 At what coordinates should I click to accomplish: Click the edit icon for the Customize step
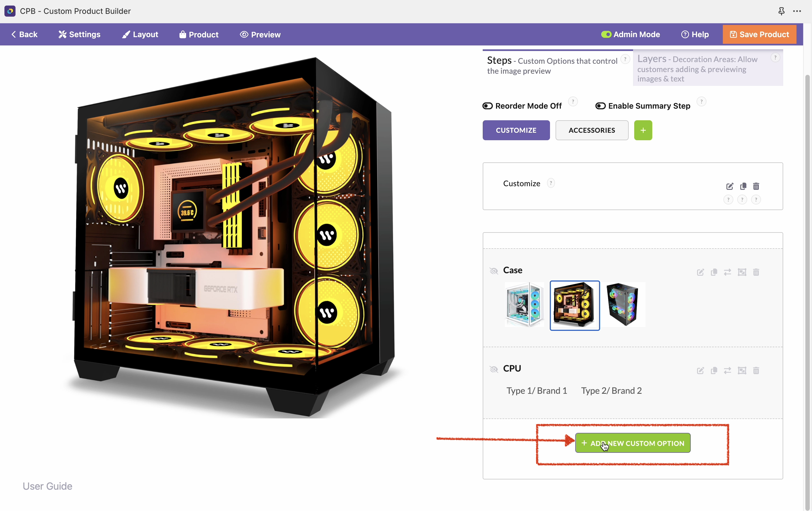pyautogui.click(x=729, y=186)
